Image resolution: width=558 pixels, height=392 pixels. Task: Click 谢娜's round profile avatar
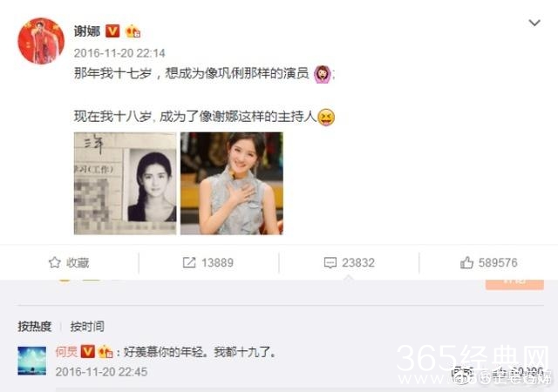(41, 41)
